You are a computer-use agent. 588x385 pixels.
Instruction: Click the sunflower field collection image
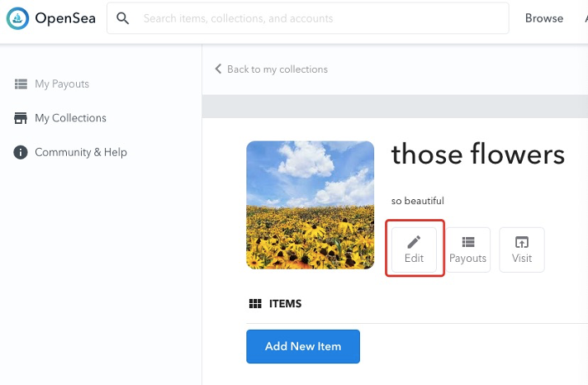coord(311,205)
